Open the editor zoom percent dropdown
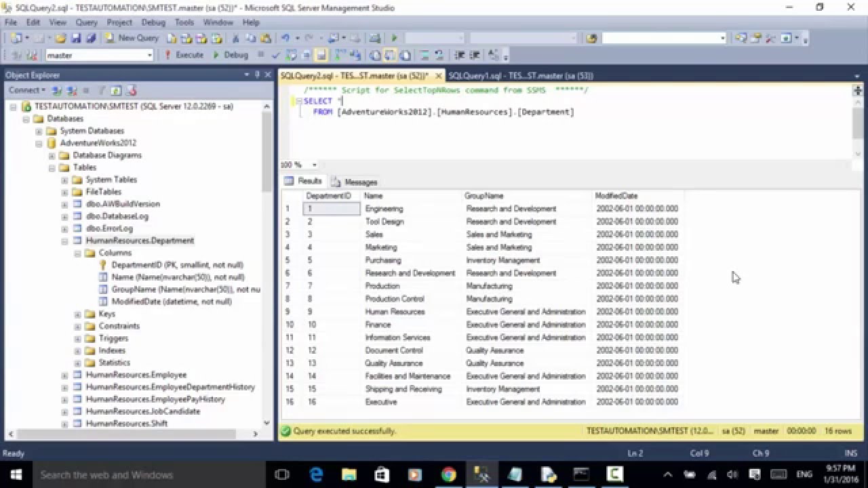This screenshot has height=488, width=868. [314, 165]
